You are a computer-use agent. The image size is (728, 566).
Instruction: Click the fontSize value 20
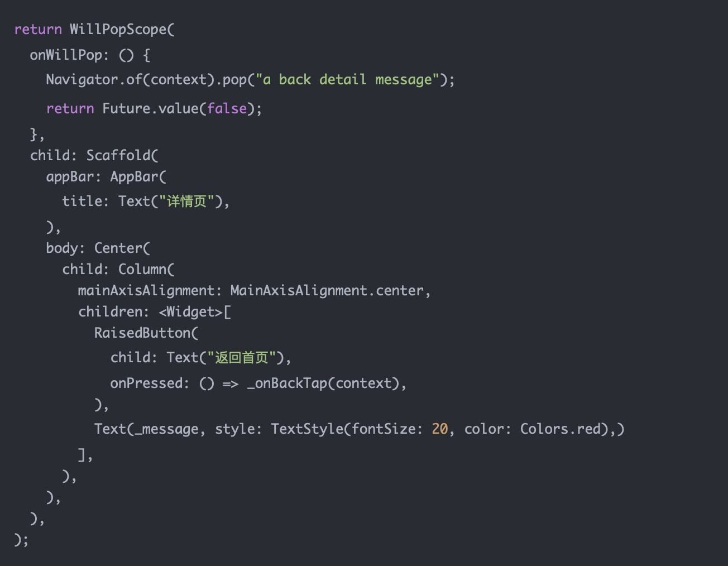point(440,429)
